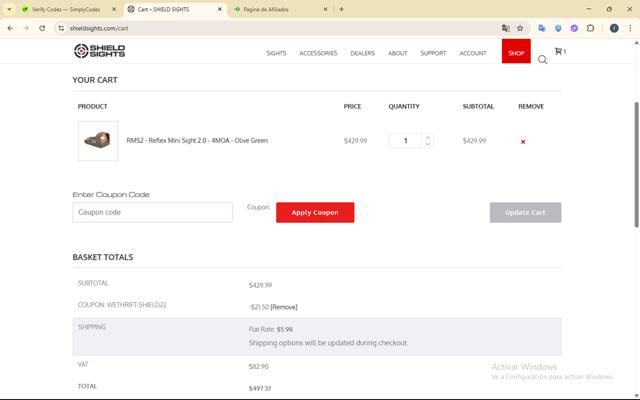Select the Flat Rate $5.98 shipping text
The image size is (640, 400).
click(271, 329)
